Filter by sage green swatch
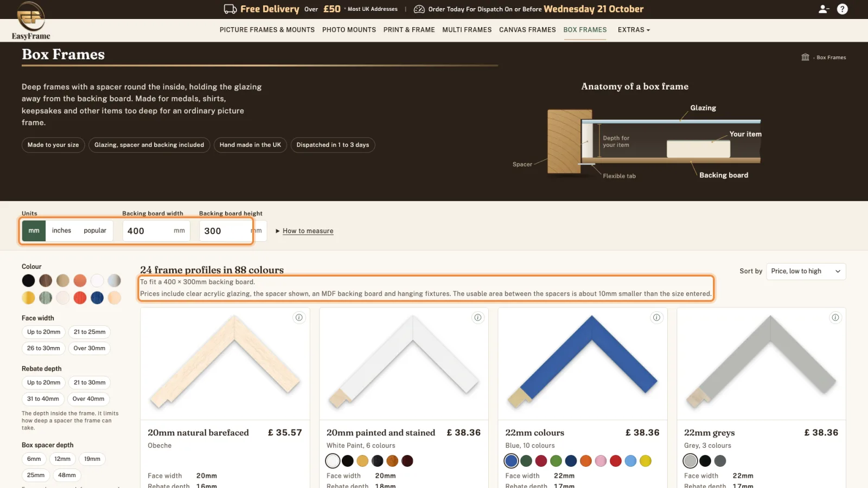868x488 pixels. click(x=46, y=298)
